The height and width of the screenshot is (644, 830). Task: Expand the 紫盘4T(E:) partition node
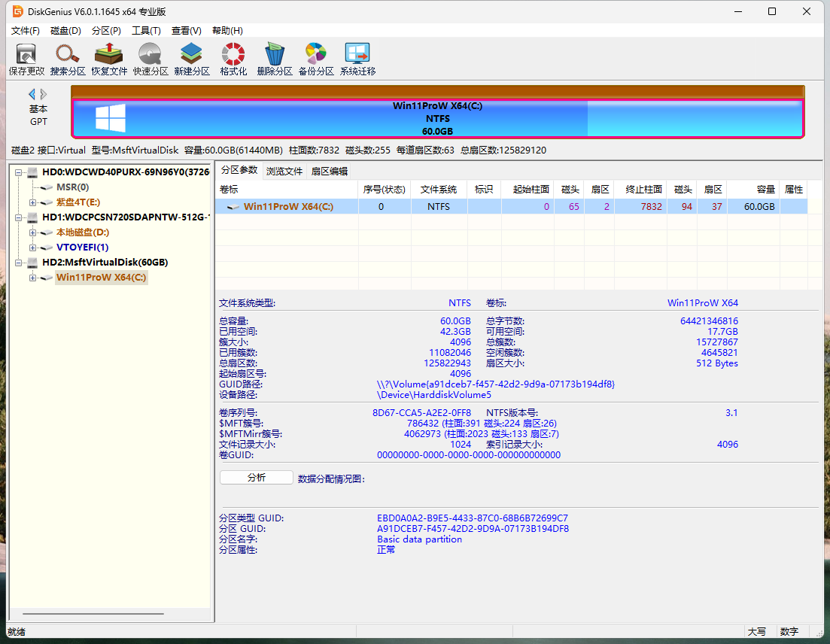coord(33,202)
